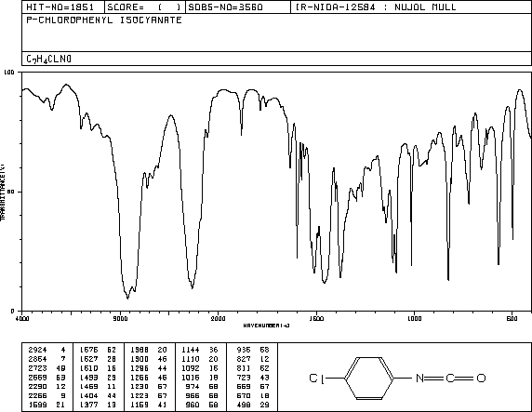Click the SCORE= ( ) header field
This screenshot has width=532, height=412.
tap(144, 7)
